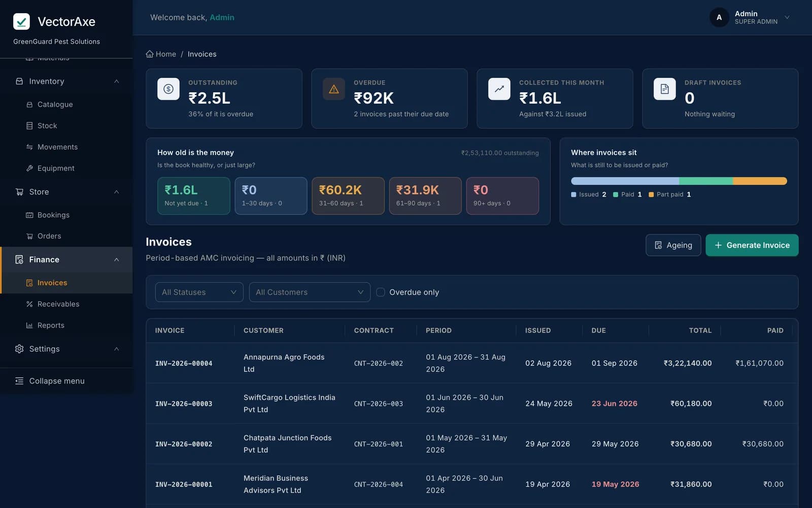Click the VectorAxe checkmark logo icon
Screen dimensions: 812x508
point(21,21)
